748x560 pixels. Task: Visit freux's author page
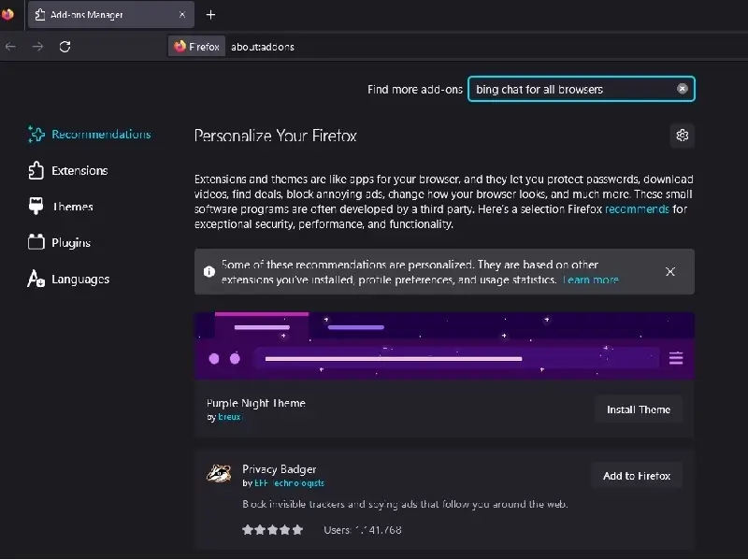tap(230, 417)
